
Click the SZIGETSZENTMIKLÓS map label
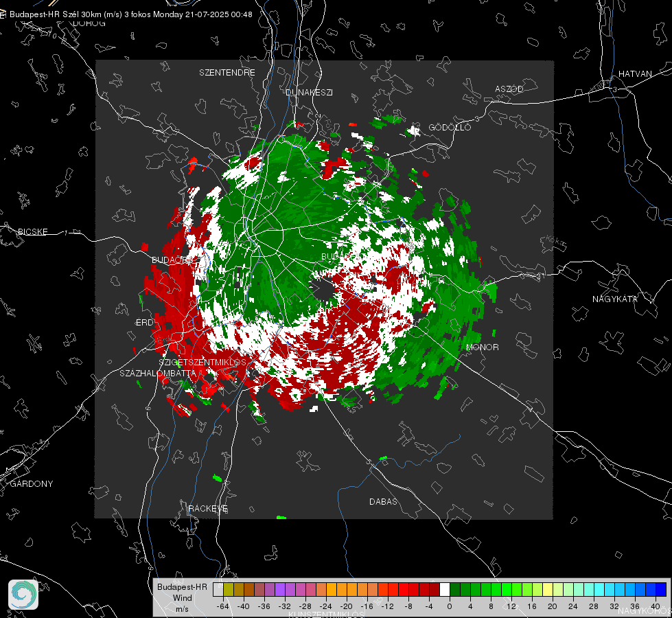[202, 362]
